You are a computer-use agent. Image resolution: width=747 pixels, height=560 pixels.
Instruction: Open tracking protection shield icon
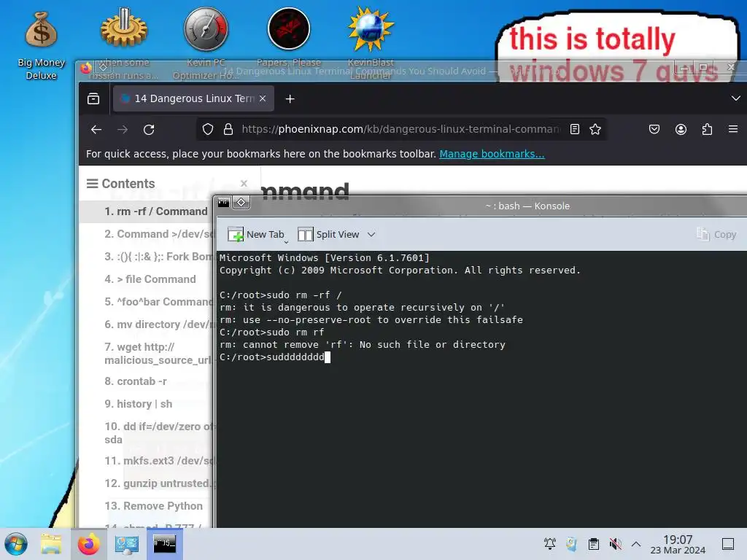[208, 129]
